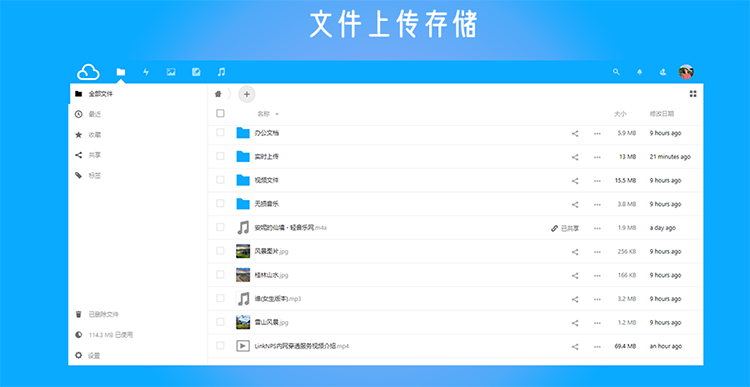
Task: Tick the select-all checkbox in header
Action: (x=220, y=113)
